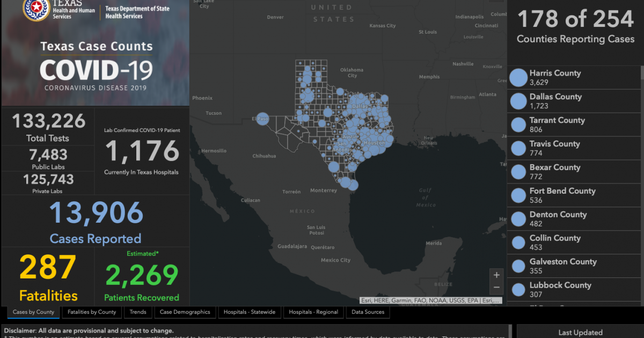Viewport: 644px width, 338px height.
Task: Select the Galveston County circle marker
Action: click(x=518, y=266)
